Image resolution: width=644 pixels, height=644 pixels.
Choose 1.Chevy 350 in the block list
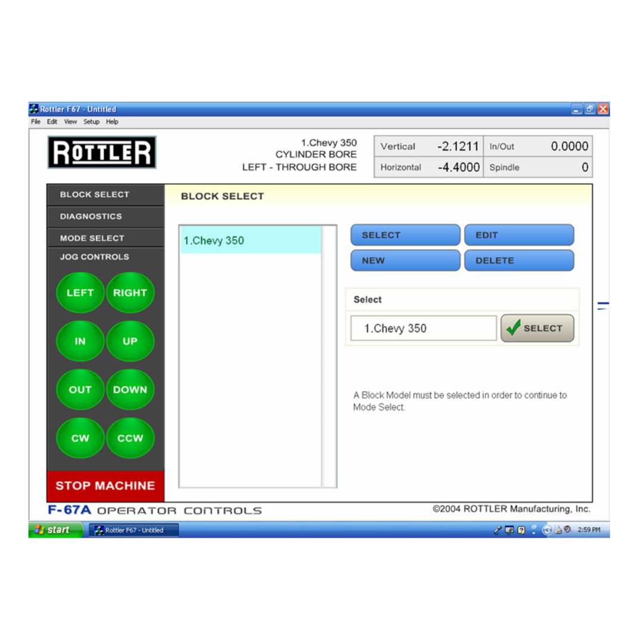250,241
